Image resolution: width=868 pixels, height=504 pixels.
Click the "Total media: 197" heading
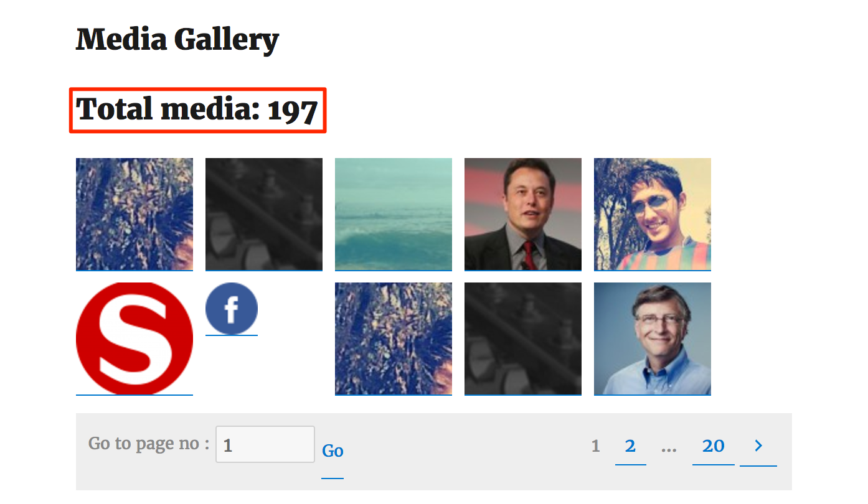197,110
